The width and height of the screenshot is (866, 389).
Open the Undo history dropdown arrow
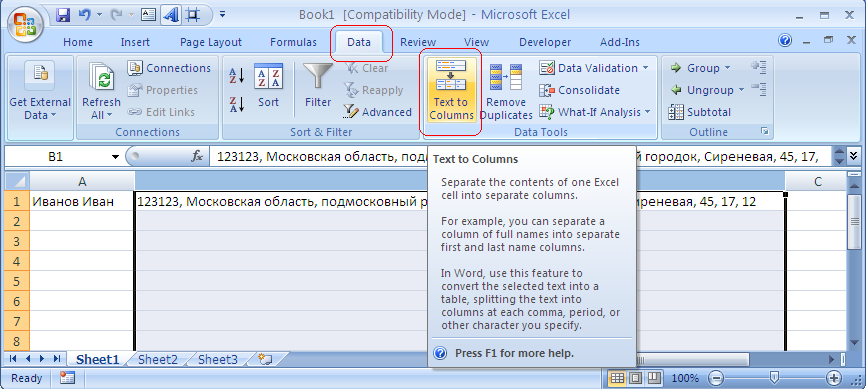[x=98, y=15]
